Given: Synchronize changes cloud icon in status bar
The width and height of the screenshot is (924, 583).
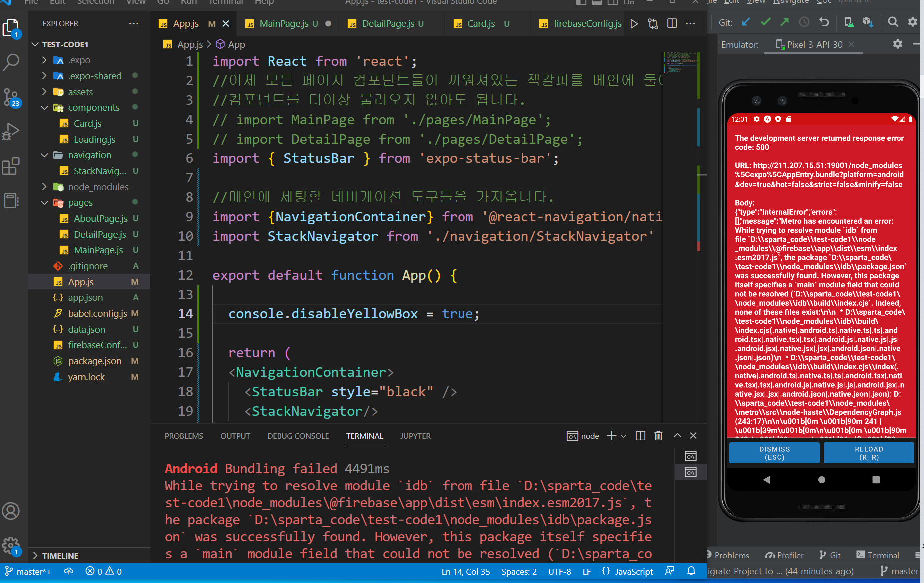Looking at the screenshot, I should pos(69,571).
